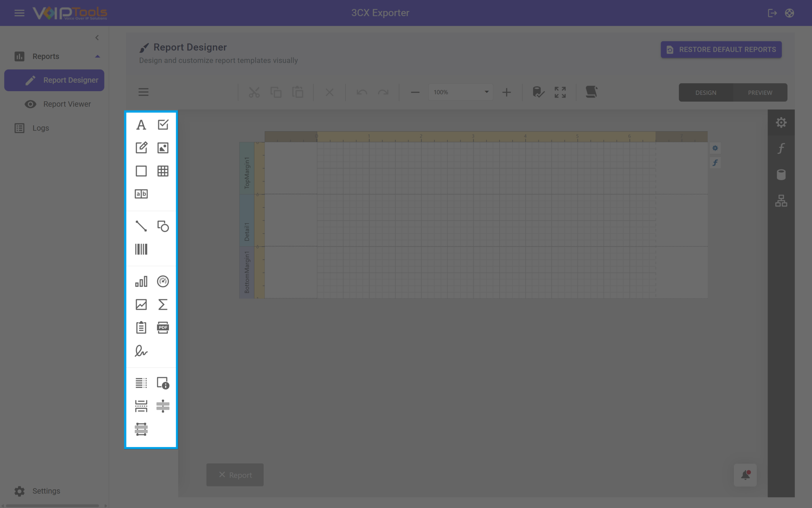The height and width of the screenshot is (508, 812).
Task: Select the Subreport clipboard control
Action: [x=141, y=328]
